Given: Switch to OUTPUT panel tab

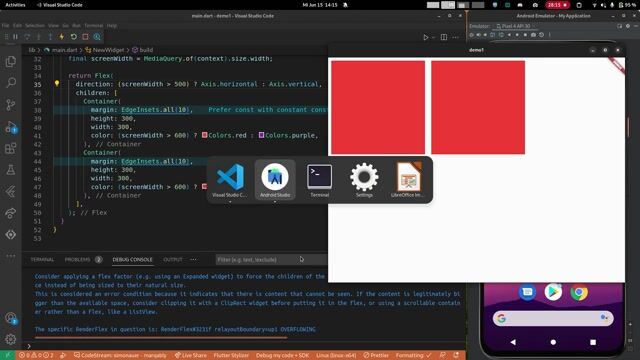Looking at the screenshot, I should pos(173,260).
